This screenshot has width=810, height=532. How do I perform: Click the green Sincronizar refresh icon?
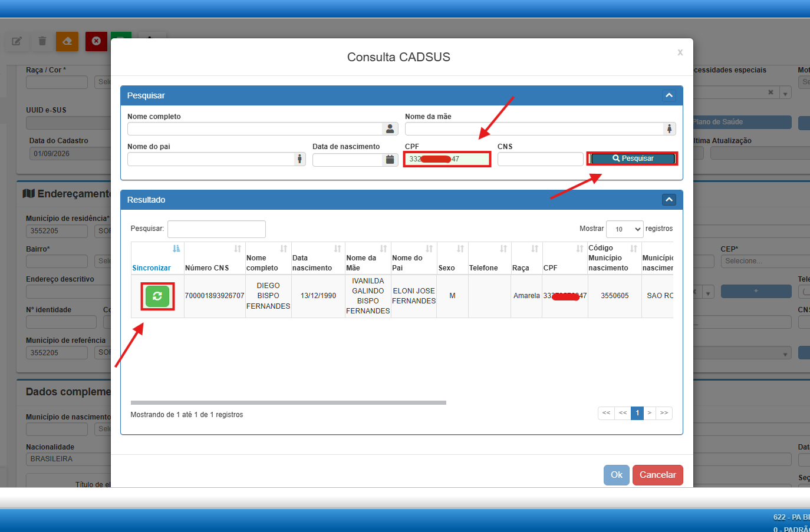[x=157, y=296]
